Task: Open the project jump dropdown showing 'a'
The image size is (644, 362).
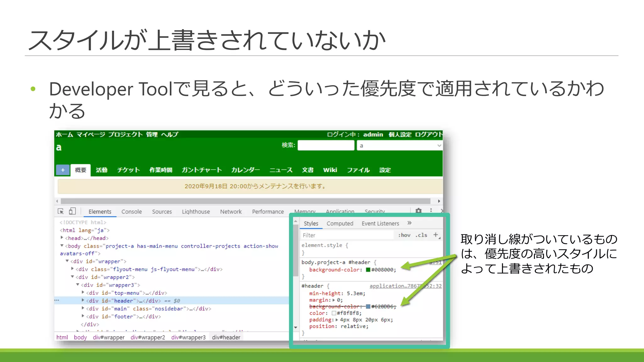Action: tap(400, 145)
